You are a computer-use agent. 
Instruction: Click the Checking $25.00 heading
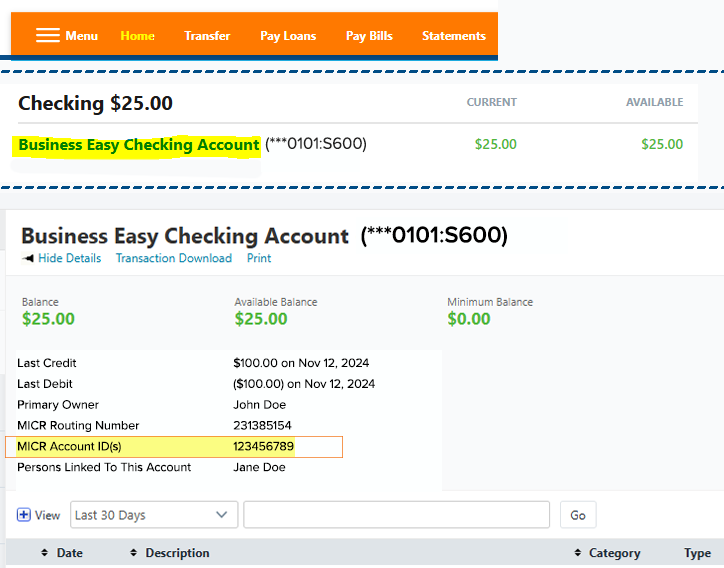95,103
